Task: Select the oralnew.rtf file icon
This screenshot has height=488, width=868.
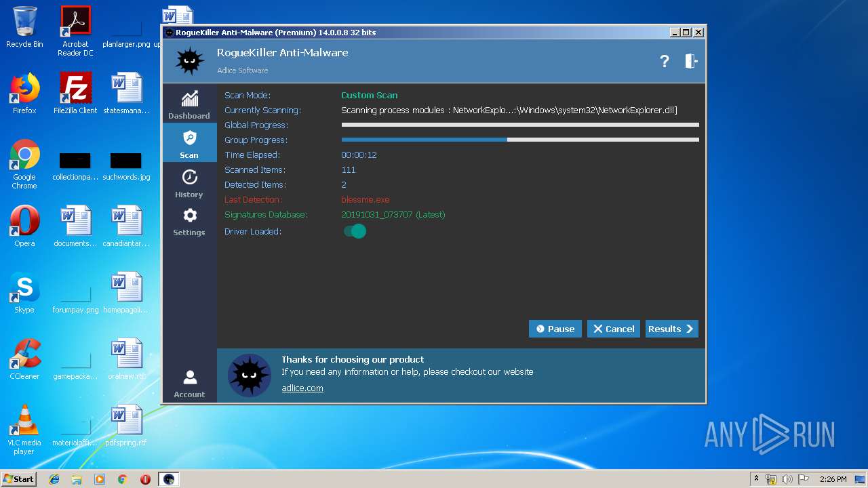Action: (126, 359)
